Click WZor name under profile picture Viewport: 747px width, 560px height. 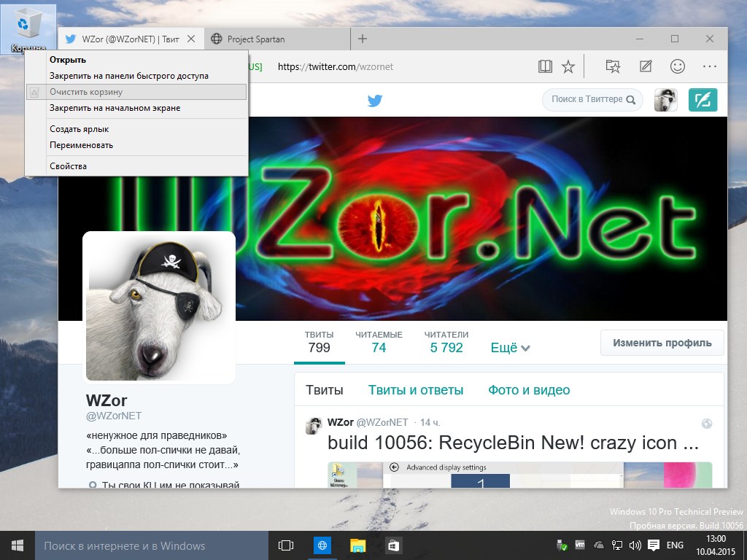(107, 400)
